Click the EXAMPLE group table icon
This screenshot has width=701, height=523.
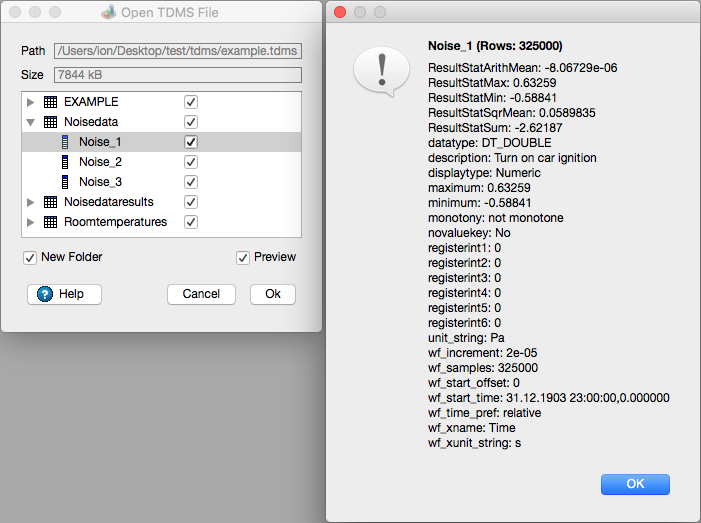pos(50,102)
